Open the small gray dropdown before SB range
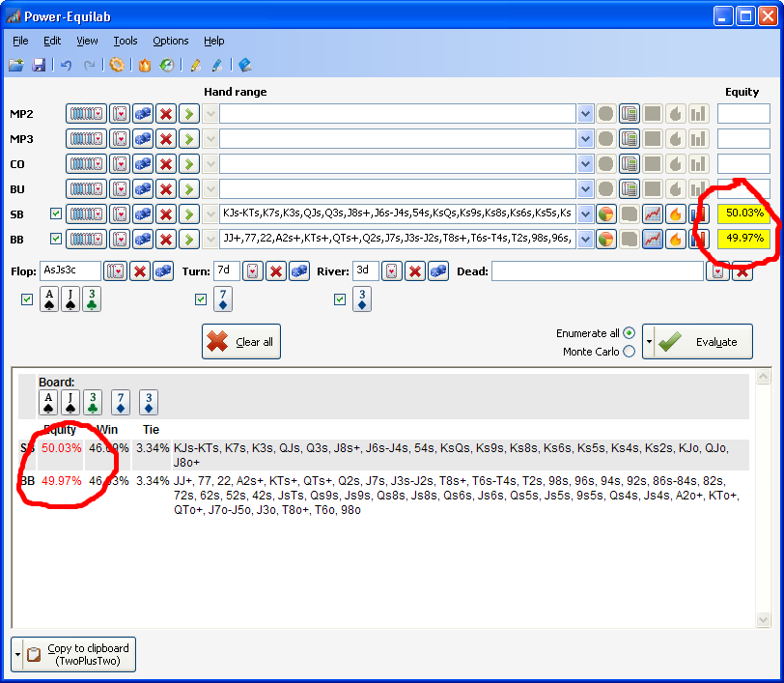784x683 pixels. pos(211,214)
